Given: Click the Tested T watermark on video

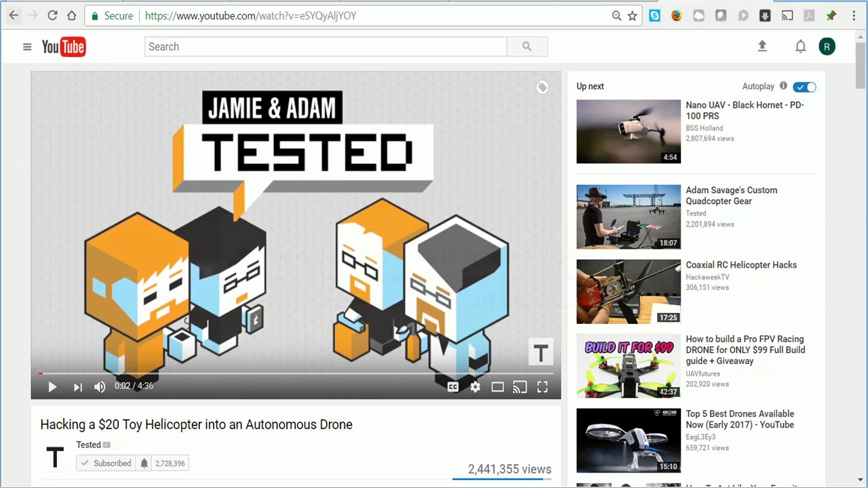Looking at the screenshot, I should click(x=540, y=352).
